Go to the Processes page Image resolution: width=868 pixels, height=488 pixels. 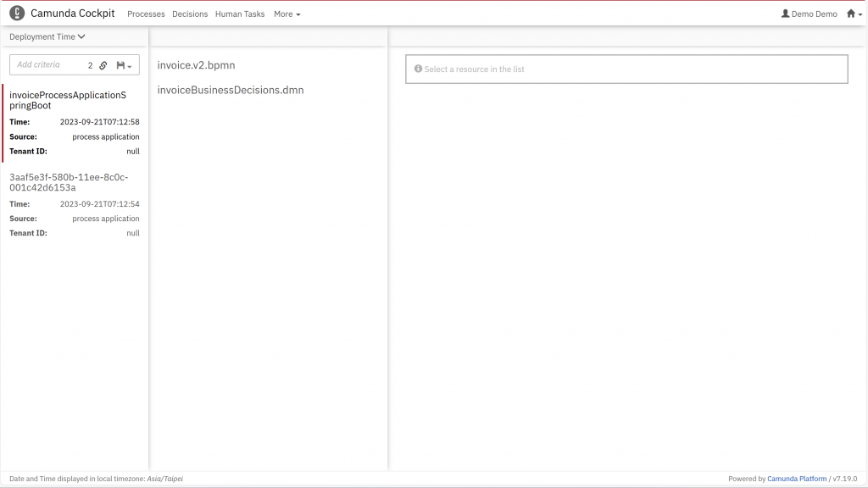146,14
